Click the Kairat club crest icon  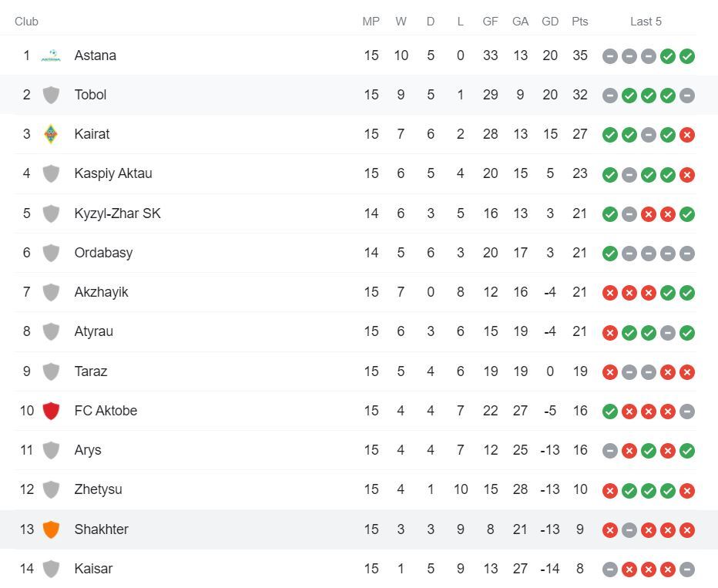(51, 134)
